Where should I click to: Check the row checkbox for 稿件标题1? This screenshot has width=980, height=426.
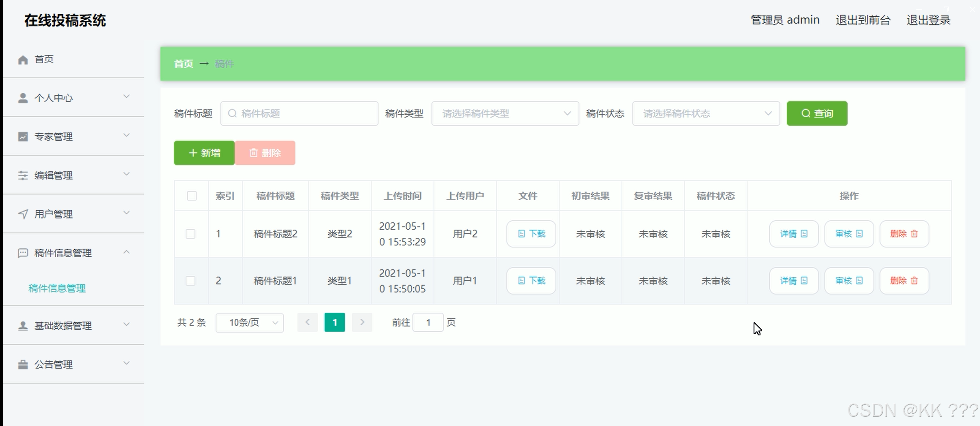pos(191,281)
